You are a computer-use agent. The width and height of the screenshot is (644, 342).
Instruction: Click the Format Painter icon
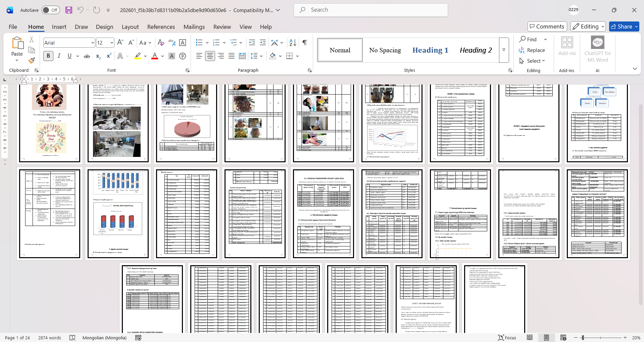coord(32,61)
